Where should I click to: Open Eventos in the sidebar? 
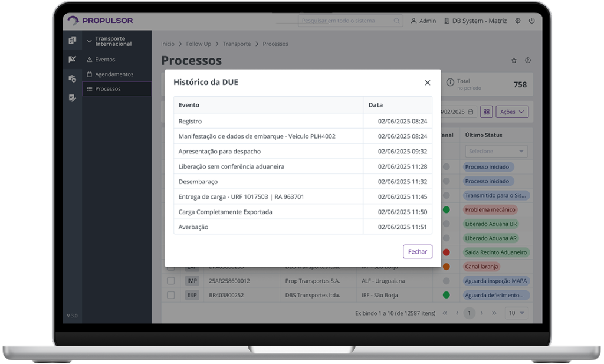pyautogui.click(x=104, y=60)
